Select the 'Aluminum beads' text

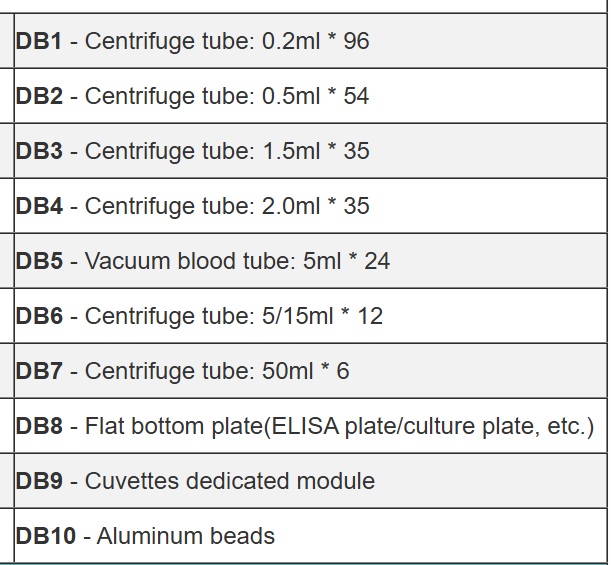tap(185, 536)
